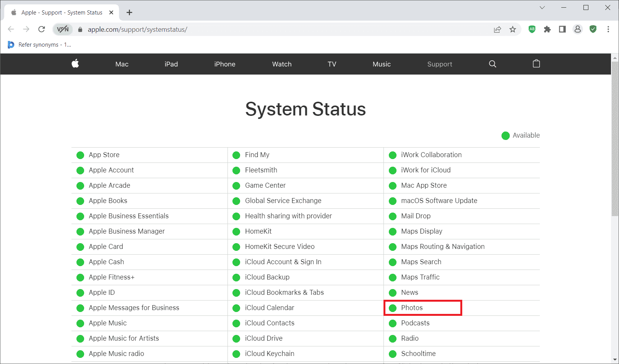The height and width of the screenshot is (364, 619).
Task: Toggle the browser side panel icon
Action: tap(562, 29)
